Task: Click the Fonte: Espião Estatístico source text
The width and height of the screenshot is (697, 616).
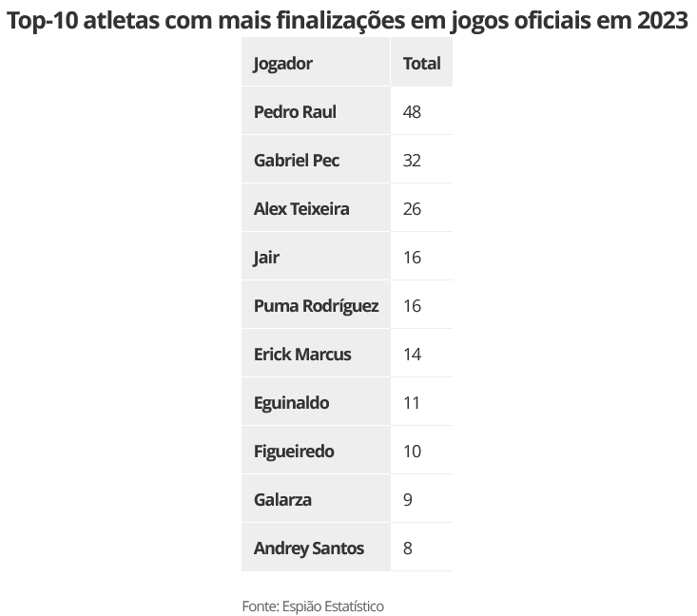Action: click(313, 606)
